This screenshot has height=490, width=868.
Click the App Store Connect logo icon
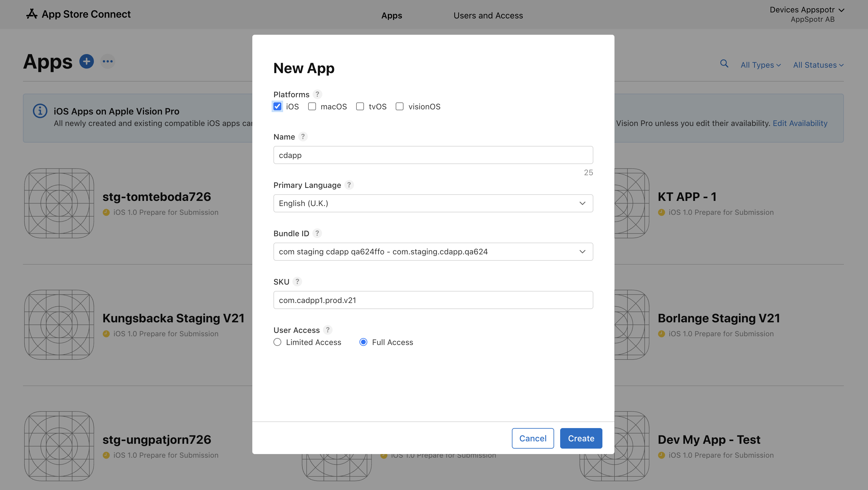click(x=32, y=14)
